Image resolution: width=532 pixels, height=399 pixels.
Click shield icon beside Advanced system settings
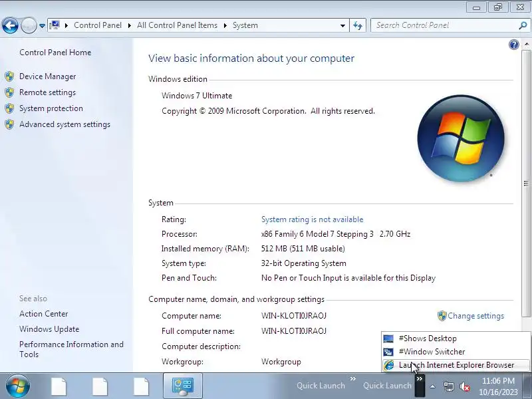(9, 124)
